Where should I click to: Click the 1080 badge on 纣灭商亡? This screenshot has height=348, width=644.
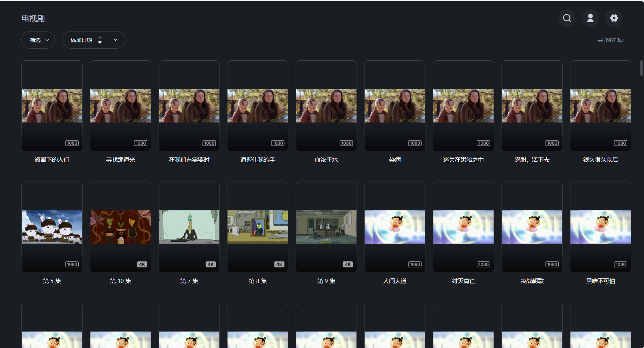[x=484, y=264]
